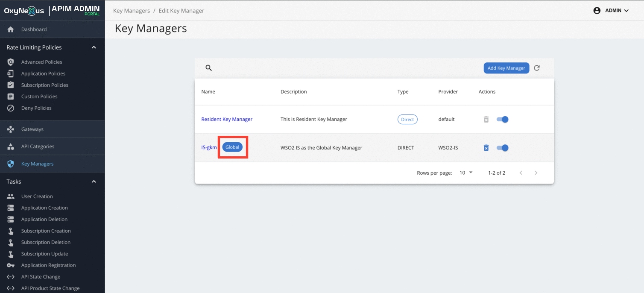Disable the IS-gkm key manager switch
Screen dimensions: 644x293
pyautogui.click(x=503, y=148)
